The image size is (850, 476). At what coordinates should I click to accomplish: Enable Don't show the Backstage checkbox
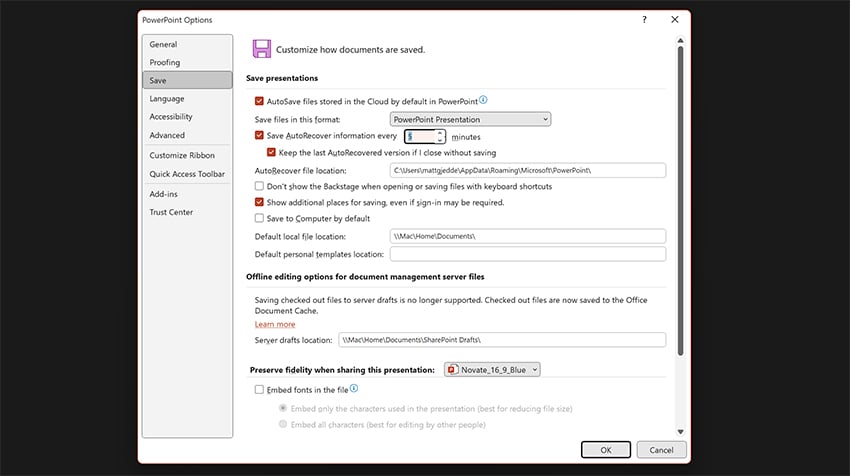click(260, 186)
